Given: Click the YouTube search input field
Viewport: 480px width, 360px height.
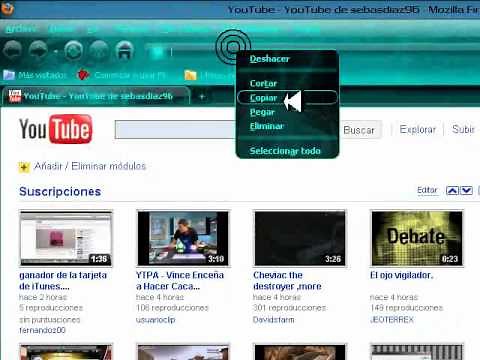Looking at the screenshot, I should click(x=176, y=129).
